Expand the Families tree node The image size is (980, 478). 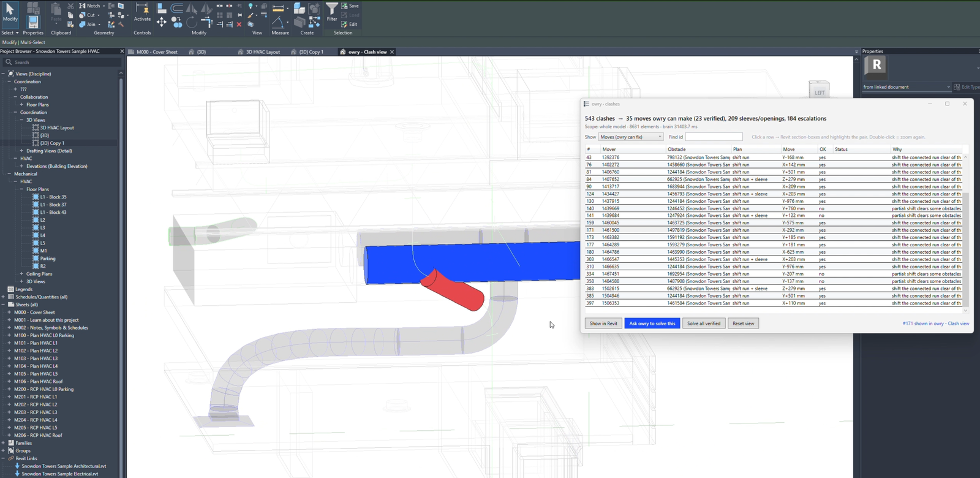pos(4,443)
